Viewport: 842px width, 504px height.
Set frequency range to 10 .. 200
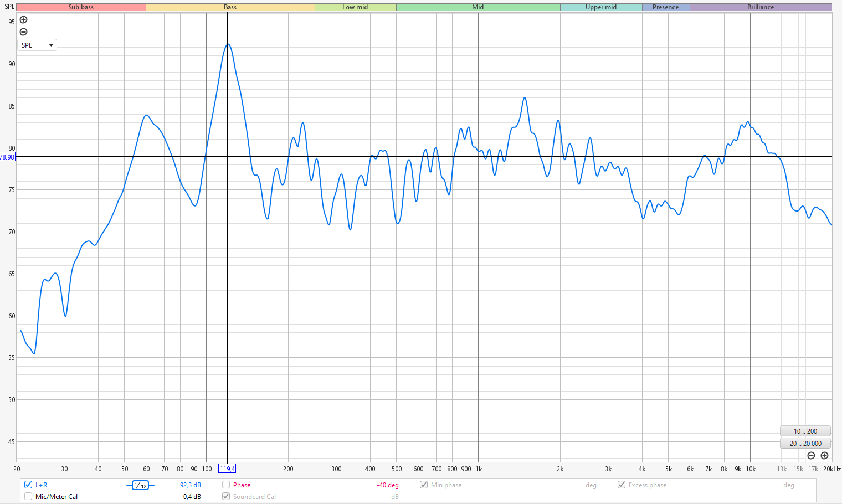coord(805,431)
